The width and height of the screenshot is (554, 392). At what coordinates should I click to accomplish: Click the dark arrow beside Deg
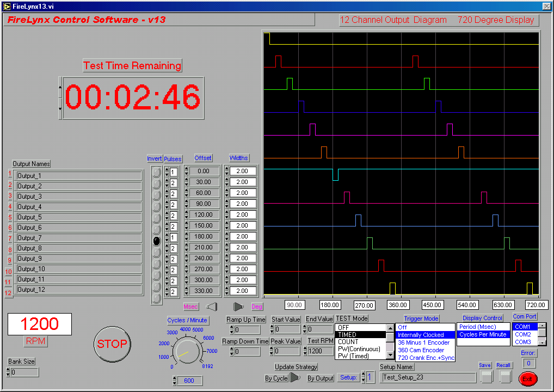tap(238, 307)
